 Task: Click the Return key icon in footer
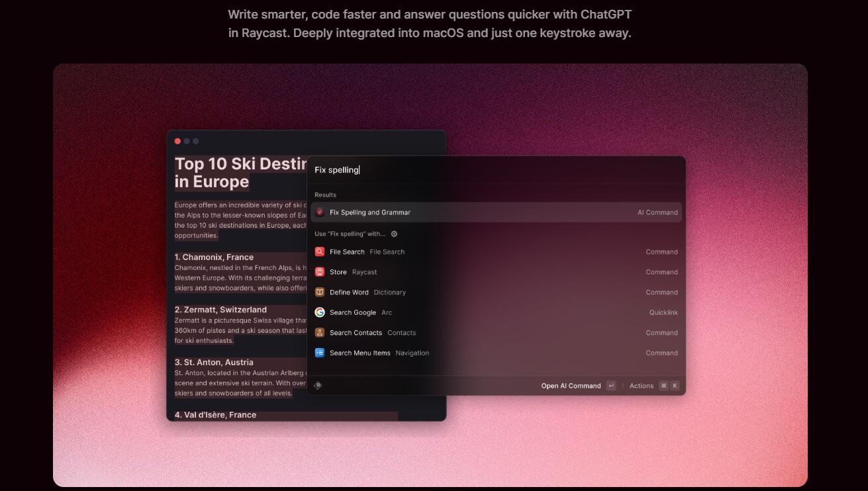[610, 386]
